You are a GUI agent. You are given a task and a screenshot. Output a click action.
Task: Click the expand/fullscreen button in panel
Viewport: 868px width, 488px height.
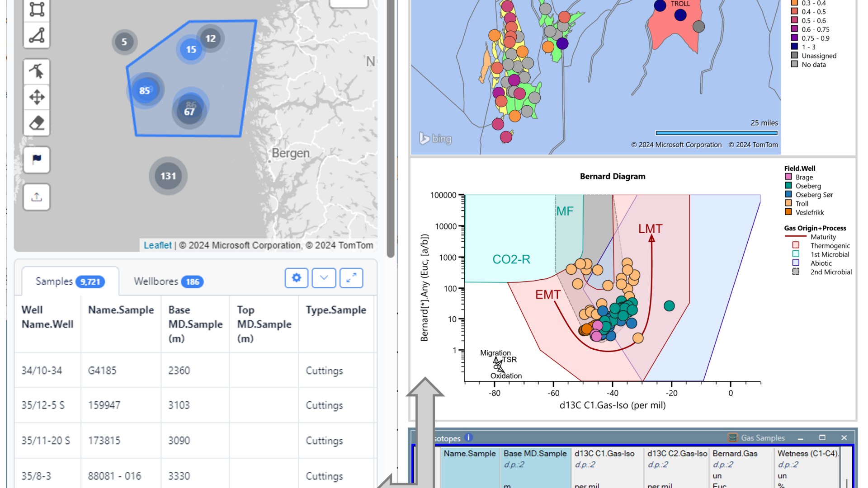[x=351, y=278]
